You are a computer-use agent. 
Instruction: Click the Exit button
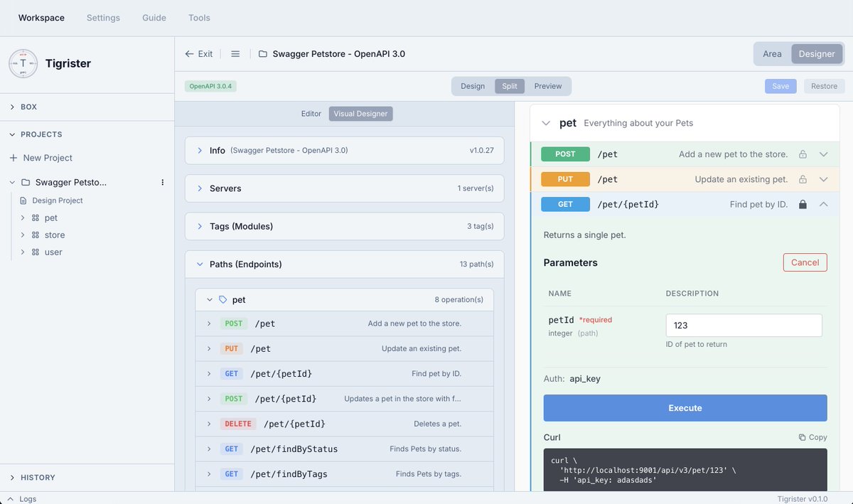pyautogui.click(x=198, y=54)
